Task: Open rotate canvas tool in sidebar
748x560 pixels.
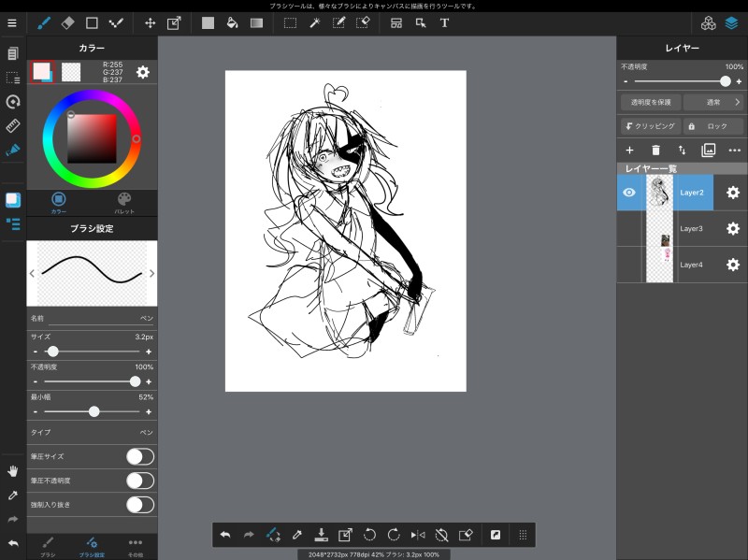Action: 12,101
